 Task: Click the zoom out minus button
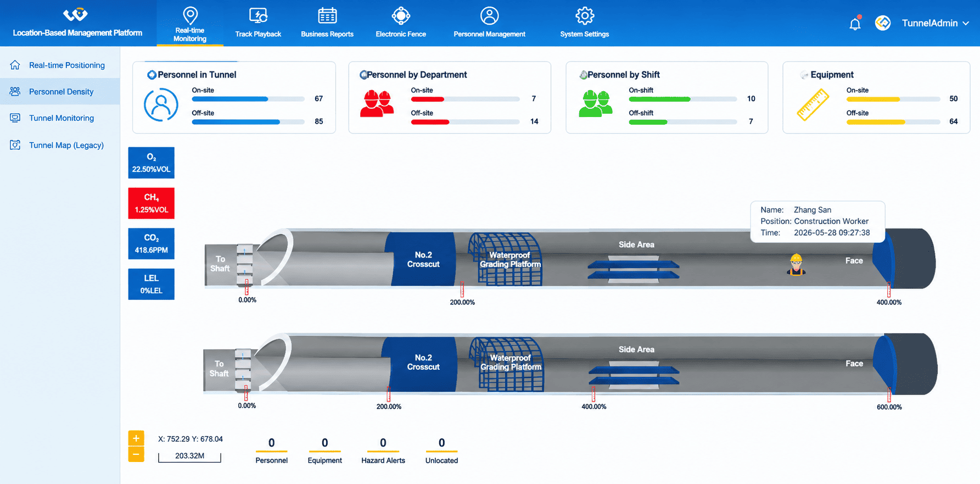pyautogui.click(x=136, y=454)
